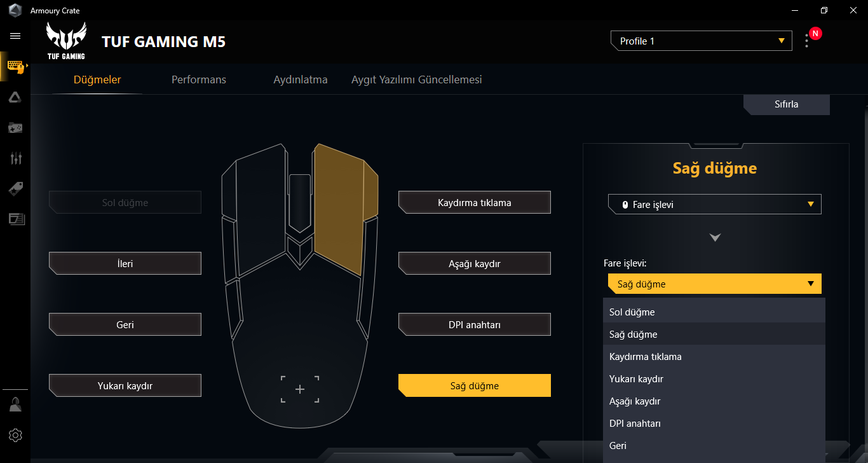Select the Geri button on the left
The height and width of the screenshot is (463, 868).
[125, 324]
